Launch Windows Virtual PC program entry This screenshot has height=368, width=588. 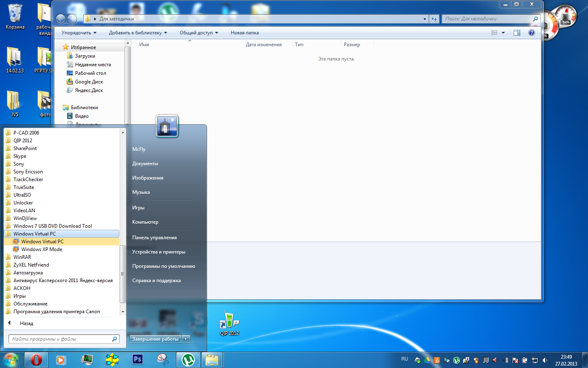[62, 242]
